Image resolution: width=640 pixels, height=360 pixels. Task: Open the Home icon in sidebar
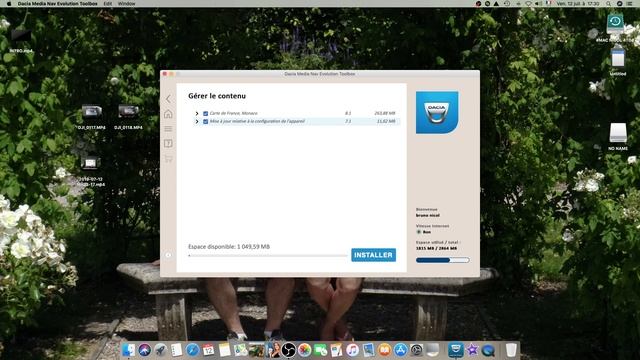pyautogui.click(x=168, y=114)
